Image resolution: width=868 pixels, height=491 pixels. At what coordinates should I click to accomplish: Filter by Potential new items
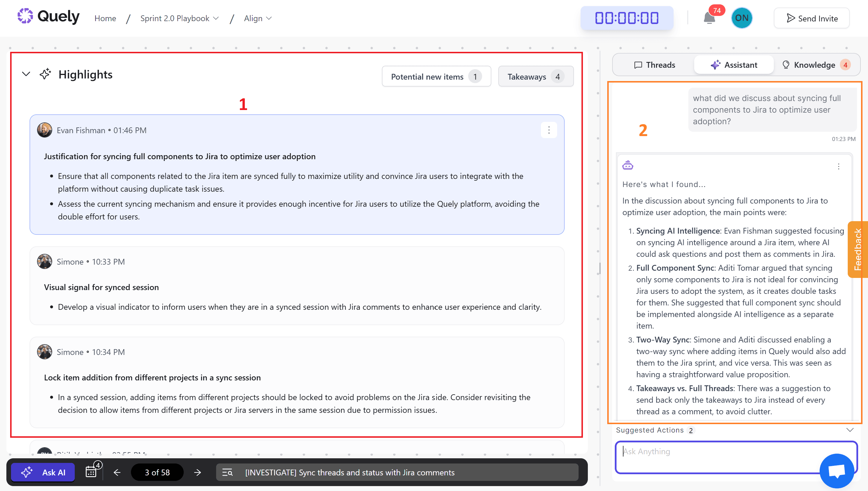[436, 76]
